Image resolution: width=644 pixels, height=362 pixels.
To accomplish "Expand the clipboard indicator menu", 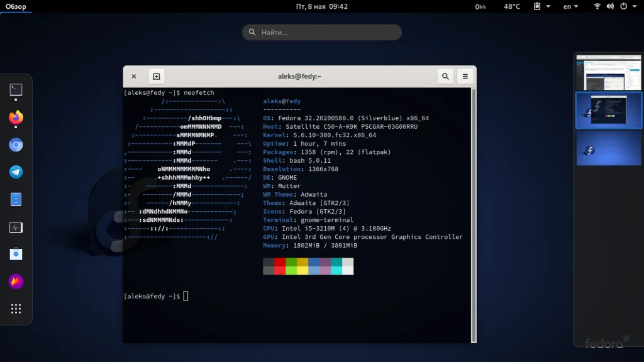I will coord(541,6).
